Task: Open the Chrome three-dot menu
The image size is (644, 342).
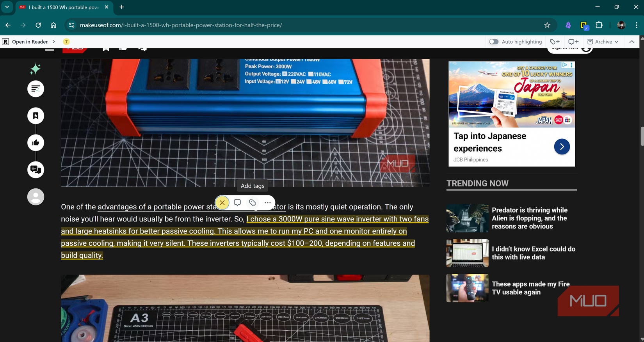Action: (637, 25)
